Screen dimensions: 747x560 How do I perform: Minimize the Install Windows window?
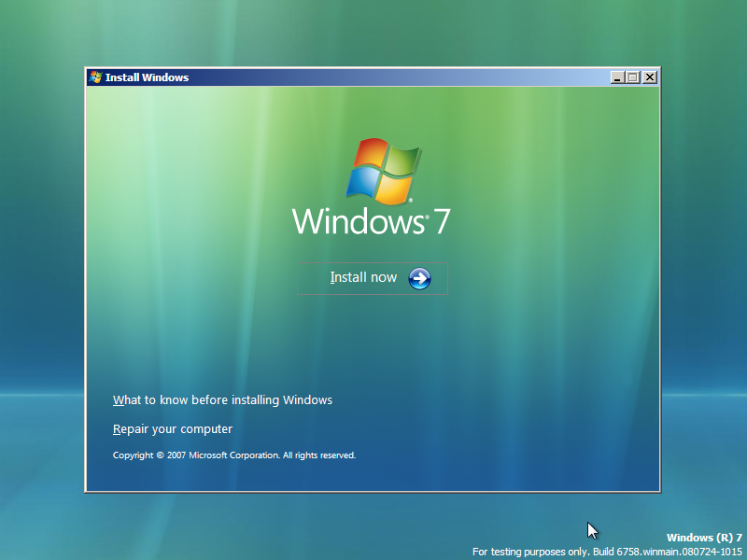(x=617, y=77)
